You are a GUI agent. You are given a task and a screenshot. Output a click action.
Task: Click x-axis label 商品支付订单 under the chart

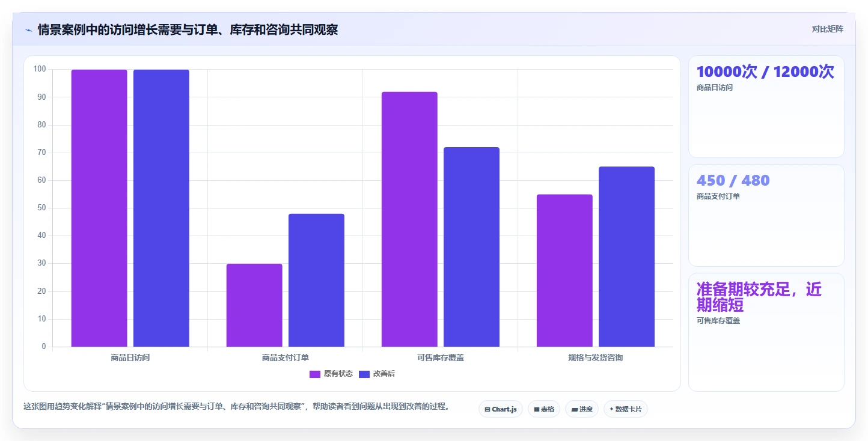click(285, 358)
